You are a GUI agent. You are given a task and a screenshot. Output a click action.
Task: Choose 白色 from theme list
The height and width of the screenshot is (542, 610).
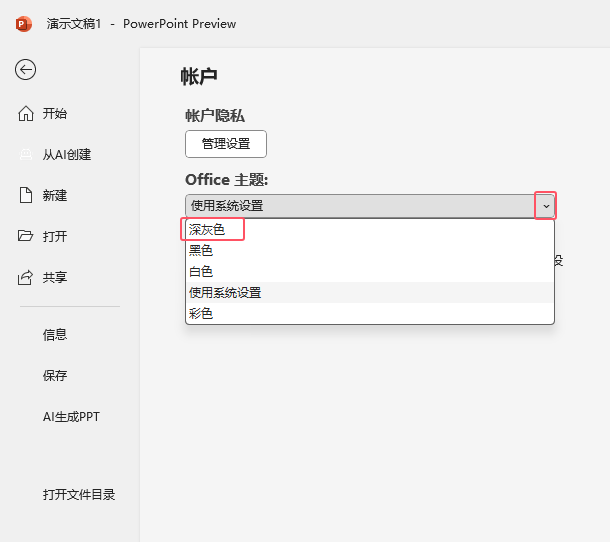(201, 272)
